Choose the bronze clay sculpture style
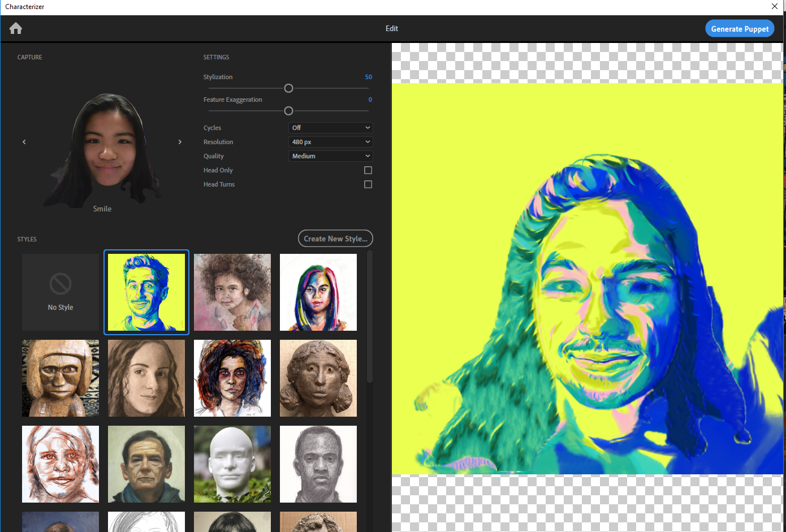The width and height of the screenshot is (786, 532). point(318,378)
